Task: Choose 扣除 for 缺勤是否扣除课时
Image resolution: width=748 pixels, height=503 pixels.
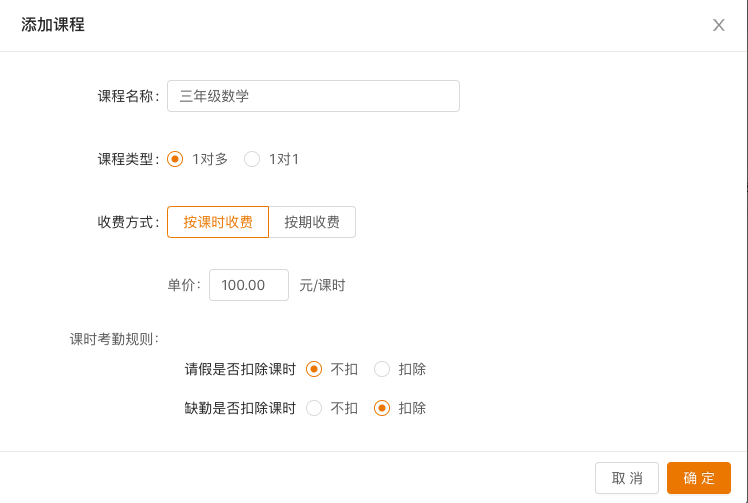Action: tap(382, 408)
